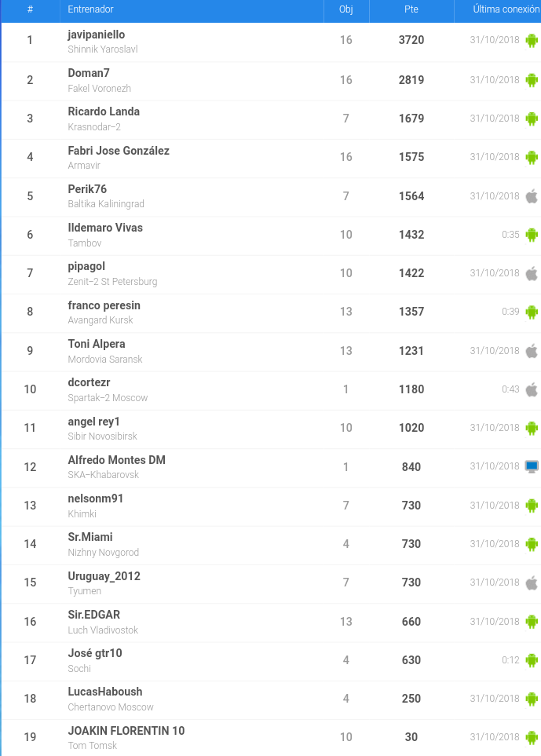Sort the table by Pte column

coord(411,9)
